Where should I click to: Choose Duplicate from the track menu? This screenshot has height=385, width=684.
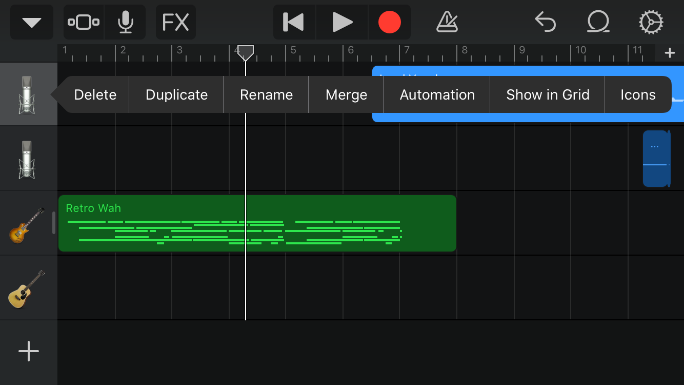[177, 95]
